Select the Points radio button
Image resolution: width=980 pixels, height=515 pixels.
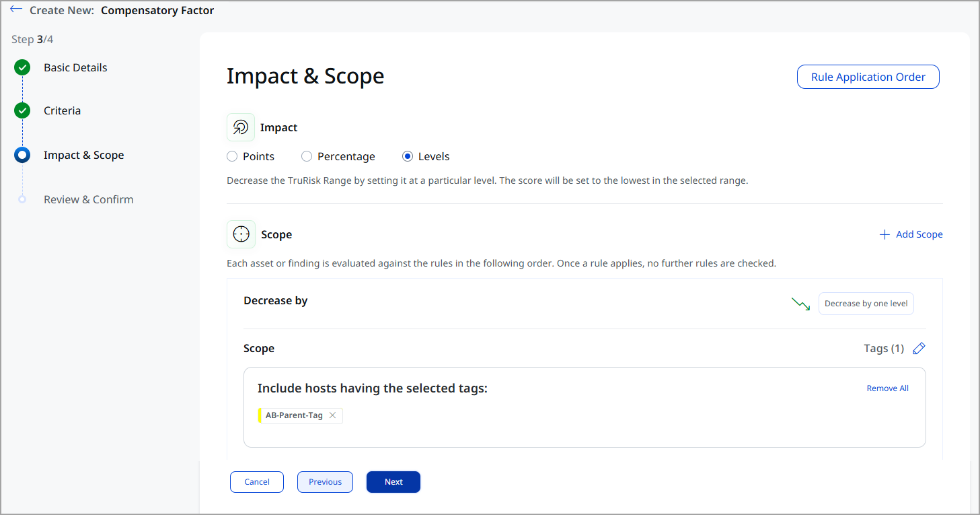click(x=231, y=156)
